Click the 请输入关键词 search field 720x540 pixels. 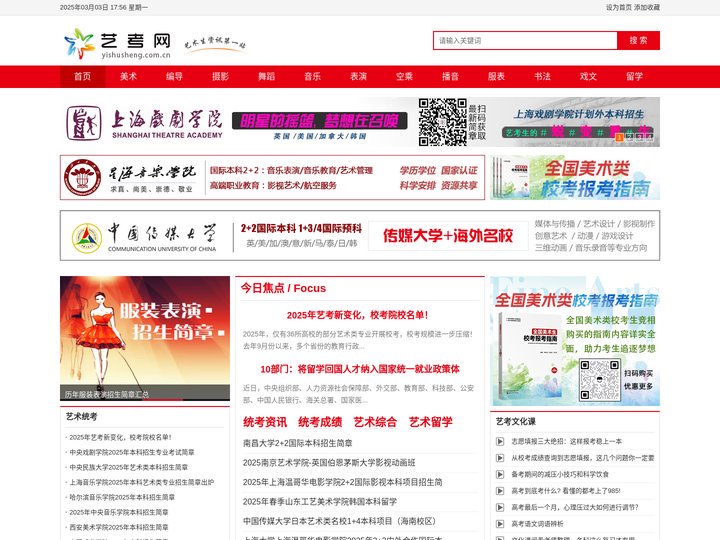point(525,40)
